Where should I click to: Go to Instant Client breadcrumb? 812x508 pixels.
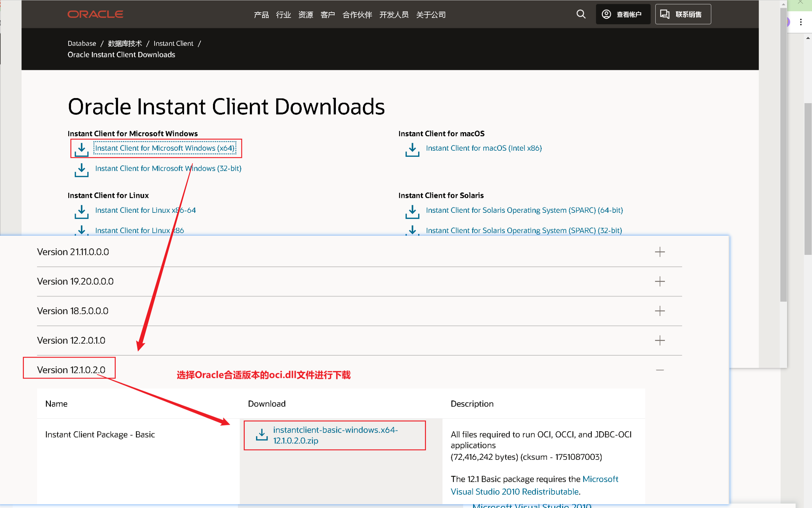[x=173, y=43]
